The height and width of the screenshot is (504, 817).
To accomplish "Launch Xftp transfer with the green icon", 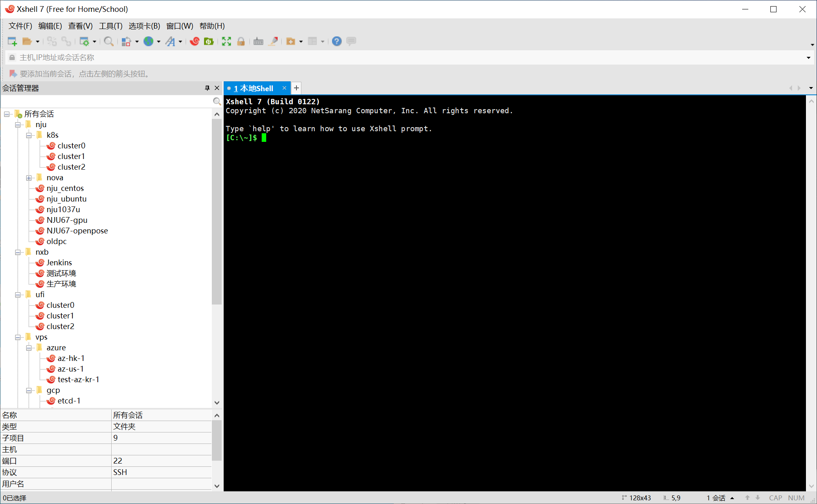I will click(209, 41).
